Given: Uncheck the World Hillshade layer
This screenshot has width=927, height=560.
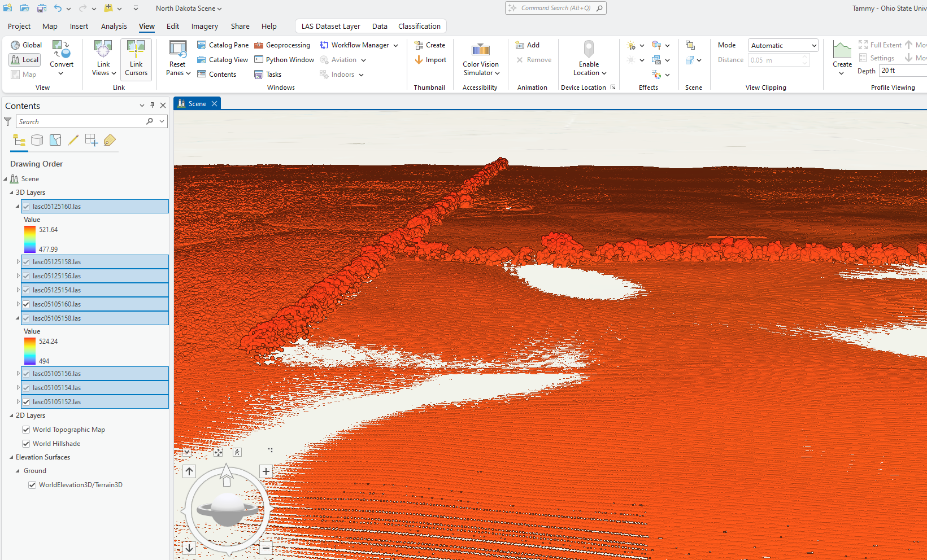Looking at the screenshot, I should click(x=26, y=444).
